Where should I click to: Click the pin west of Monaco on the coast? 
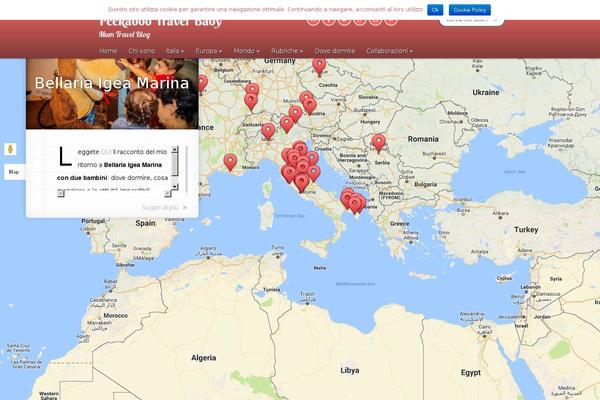[230, 162]
